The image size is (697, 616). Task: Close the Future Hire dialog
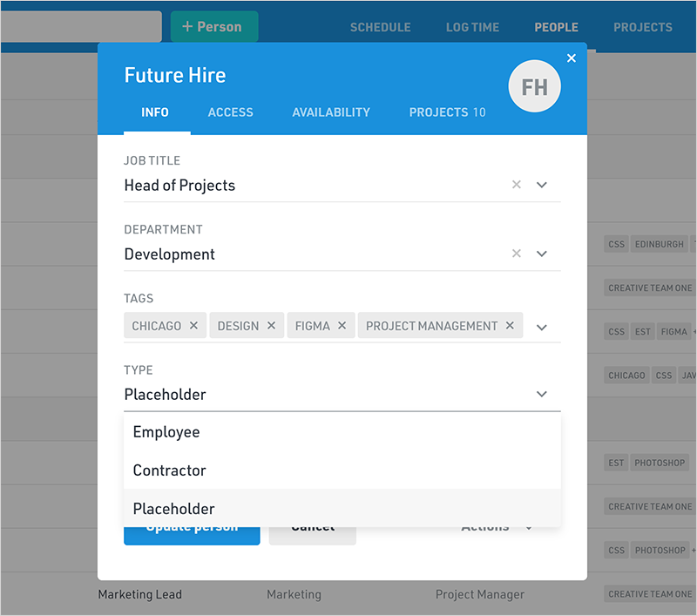point(572,58)
